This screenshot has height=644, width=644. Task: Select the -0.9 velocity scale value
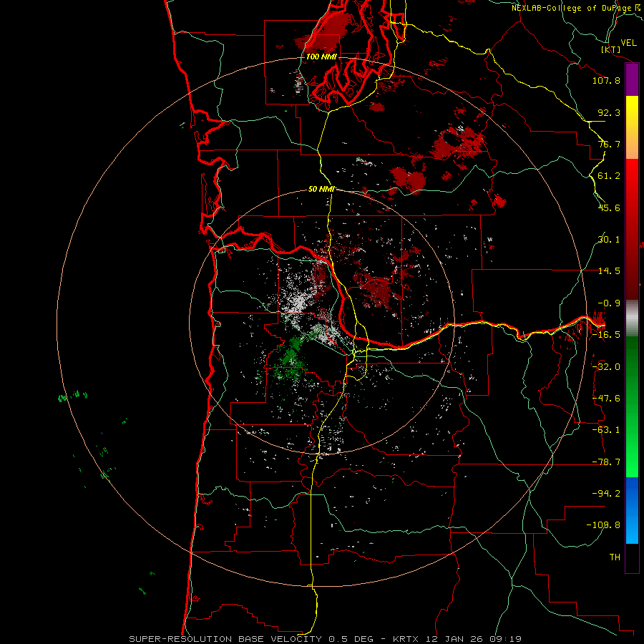click(609, 303)
